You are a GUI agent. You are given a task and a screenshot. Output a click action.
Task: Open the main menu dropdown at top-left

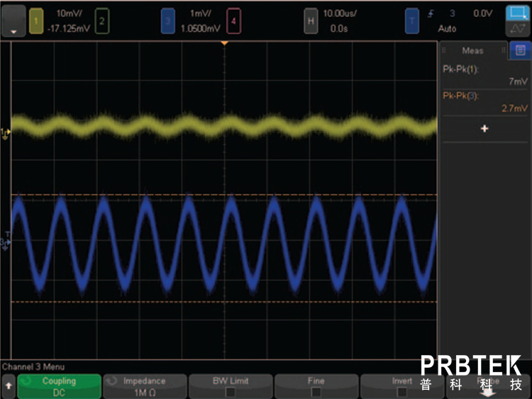coord(13,21)
